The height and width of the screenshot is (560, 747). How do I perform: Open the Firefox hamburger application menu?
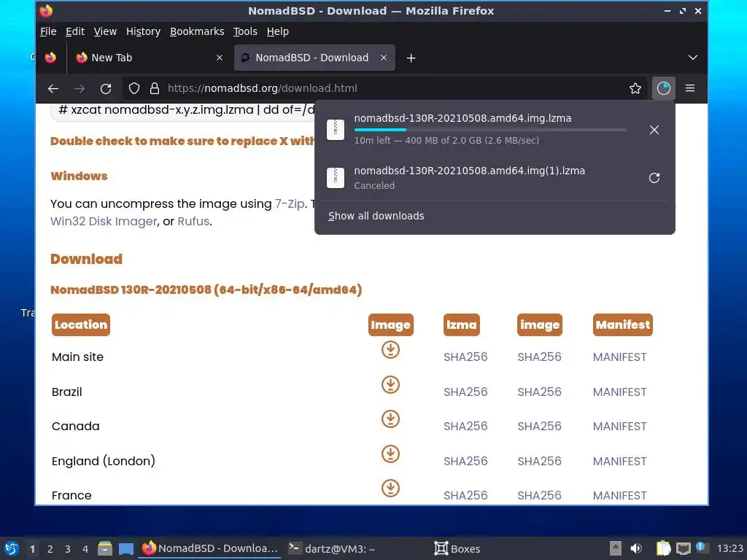(690, 88)
